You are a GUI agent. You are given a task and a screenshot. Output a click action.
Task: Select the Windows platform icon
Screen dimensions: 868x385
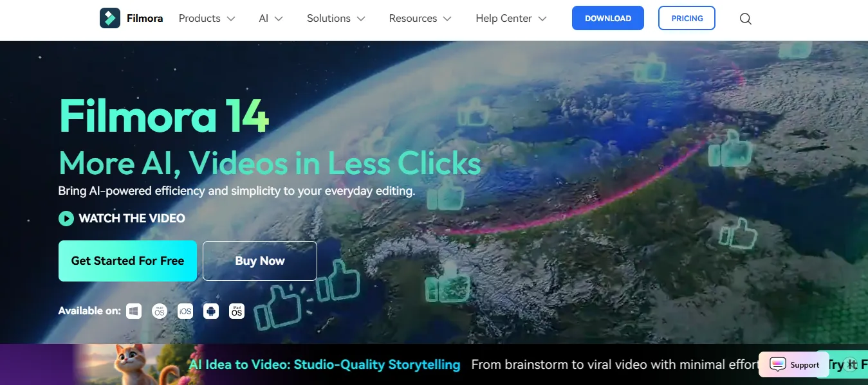[134, 311]
